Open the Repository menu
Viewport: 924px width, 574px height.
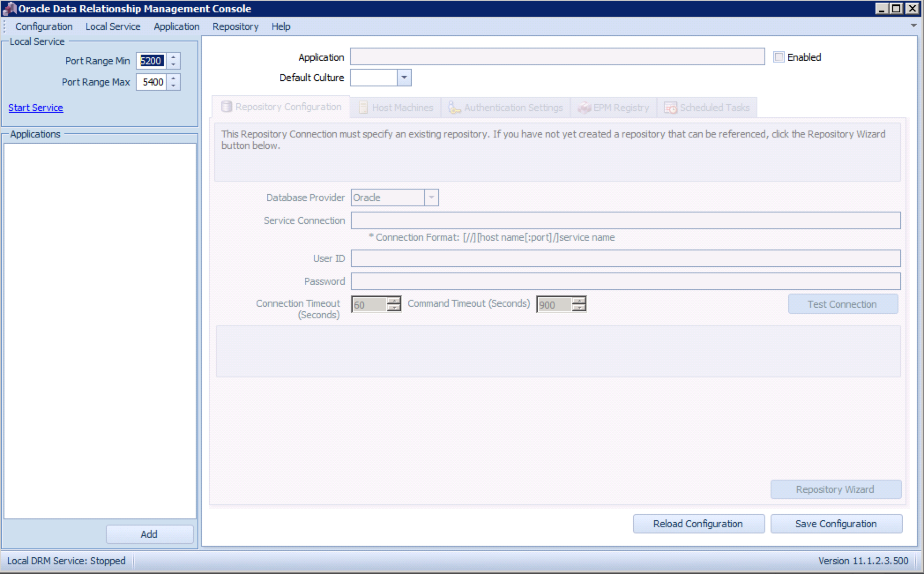click(x=235, y=26)
